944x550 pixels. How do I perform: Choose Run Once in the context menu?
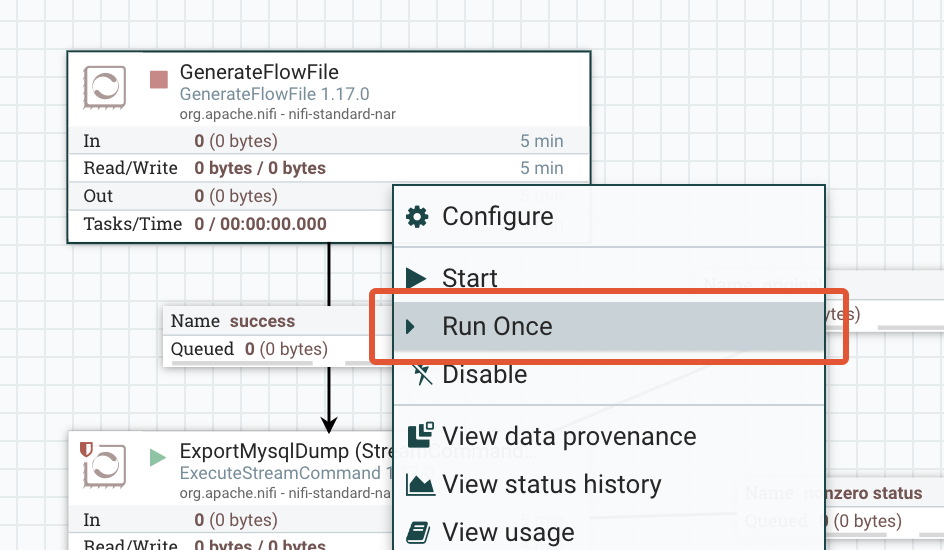609,326
